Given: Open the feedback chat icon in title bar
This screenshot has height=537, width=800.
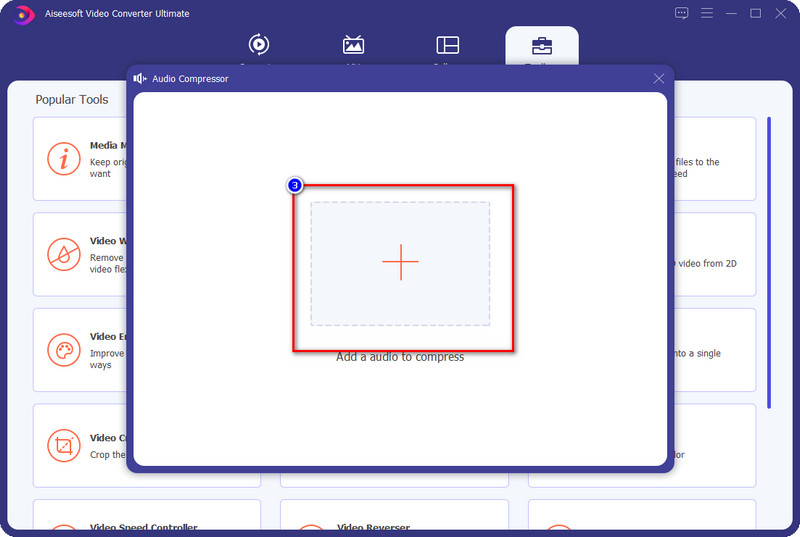Looking at the screenshot, I should coord(682,13).
